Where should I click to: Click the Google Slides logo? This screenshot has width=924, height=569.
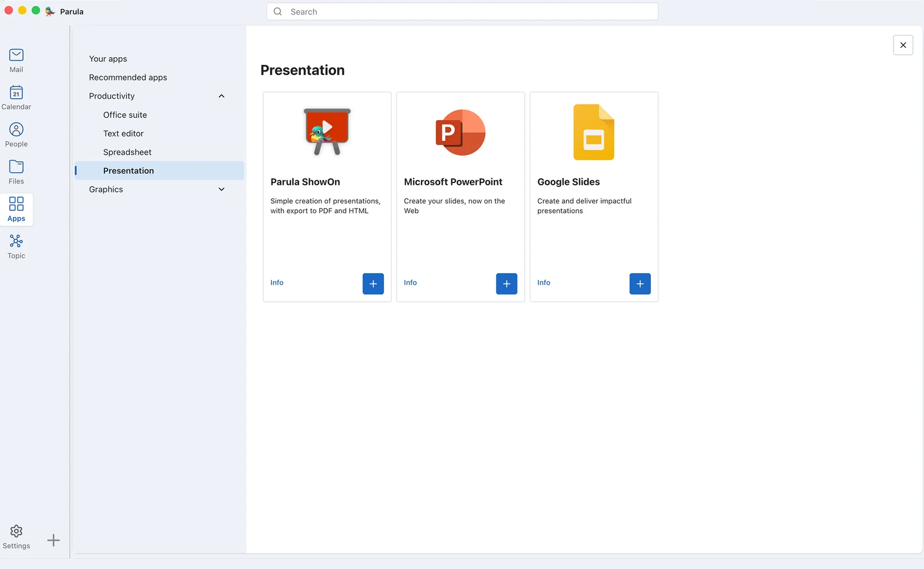[x=594, y=132]
